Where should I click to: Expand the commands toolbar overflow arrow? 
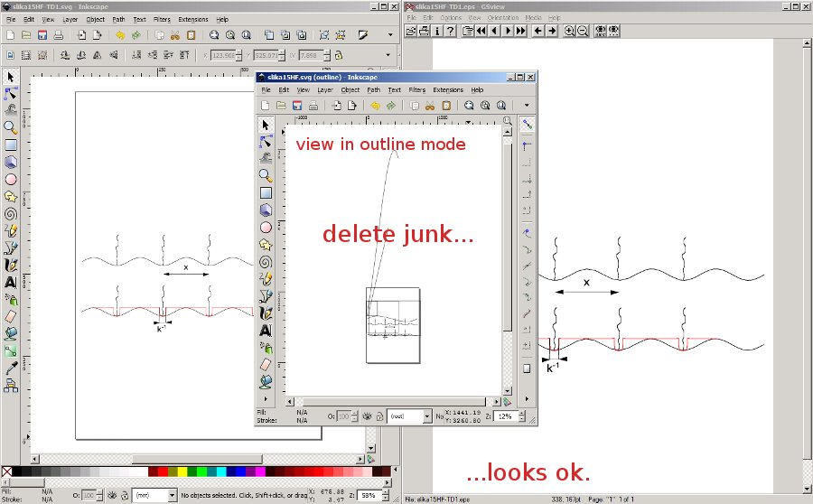[388, 36]
